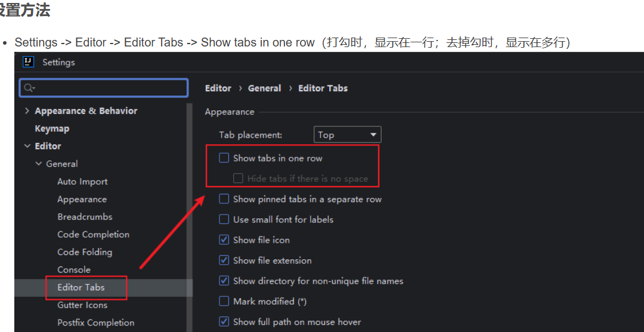Toggle Hide tabs if there is no space
Screen dimensions: 644x332
tap(238, 178)
